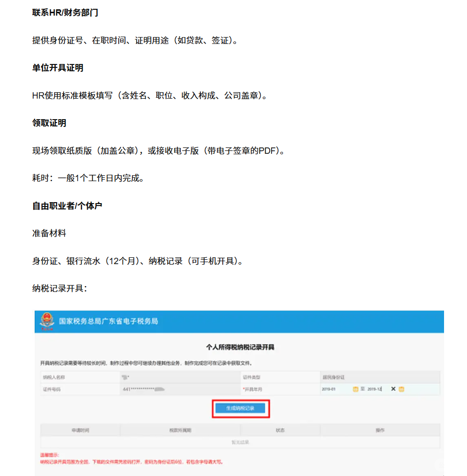
Task: Select the 操作 column header
Action: point(380,430)
